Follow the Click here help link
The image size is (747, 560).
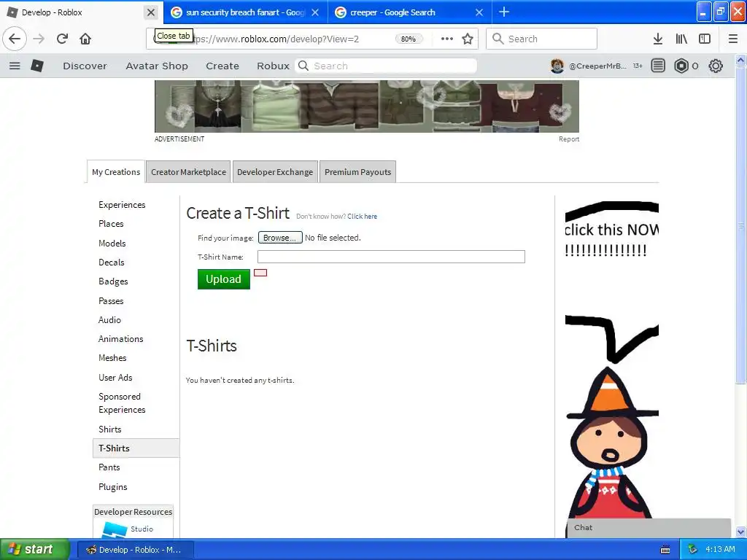pos(362,216)
